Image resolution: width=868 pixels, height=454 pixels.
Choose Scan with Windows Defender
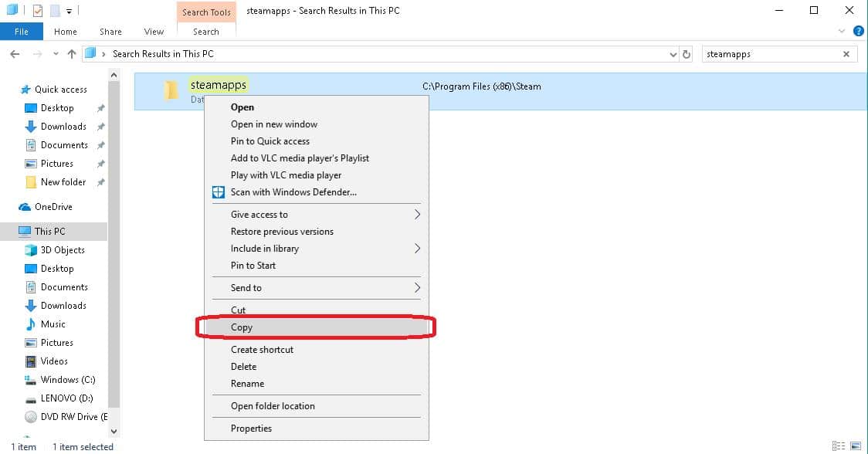click(317, 192)
